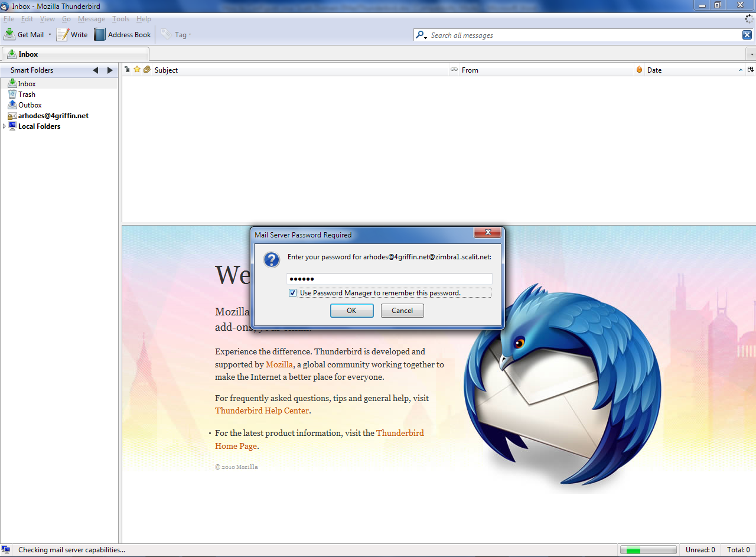Open the Mozilla link in welcome text
This screenshot has width=756, height=557.
pyautogui.click(x=279, y=364)
